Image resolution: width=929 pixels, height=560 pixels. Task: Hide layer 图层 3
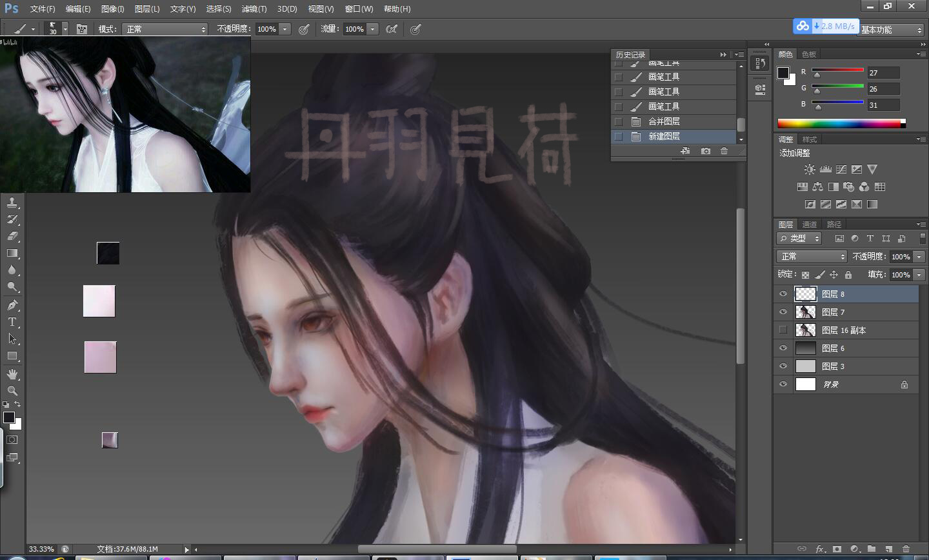click(783, 366)
